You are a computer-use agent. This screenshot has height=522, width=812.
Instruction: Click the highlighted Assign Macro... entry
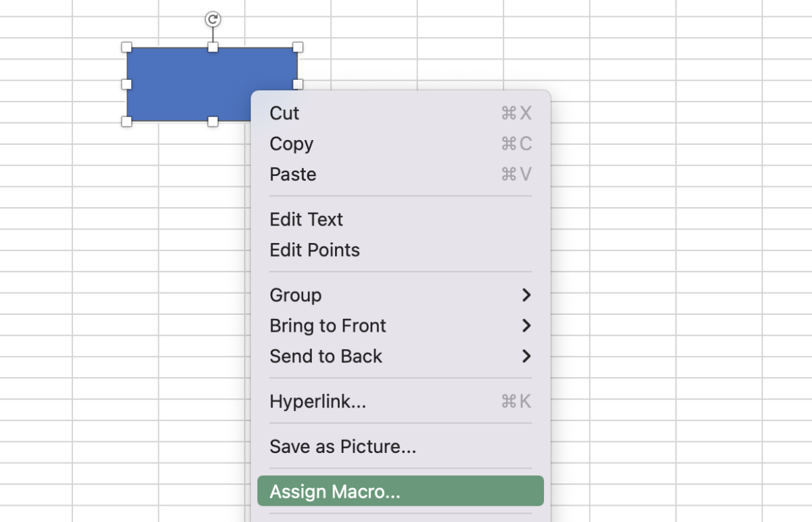(335, 492)
